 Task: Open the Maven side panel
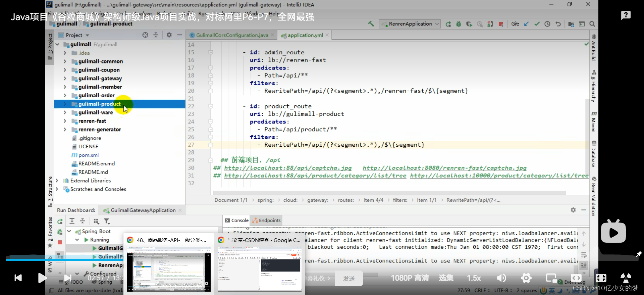[594, 121]
